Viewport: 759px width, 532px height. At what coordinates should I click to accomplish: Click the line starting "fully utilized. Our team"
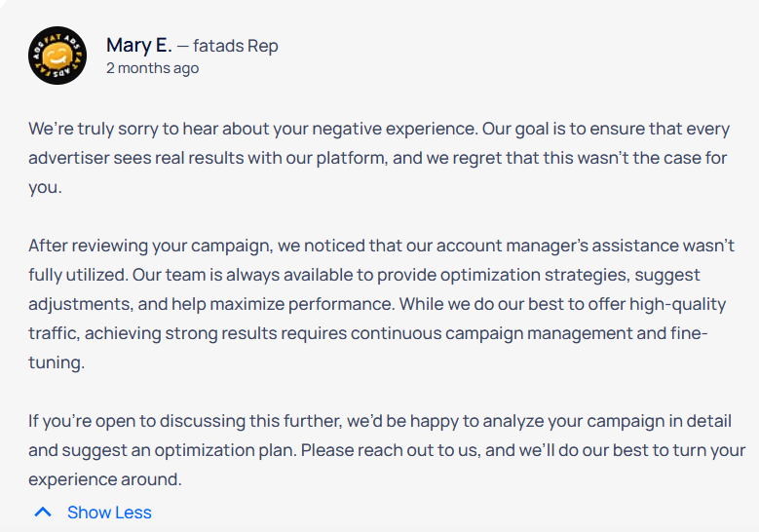click(364, 275)
